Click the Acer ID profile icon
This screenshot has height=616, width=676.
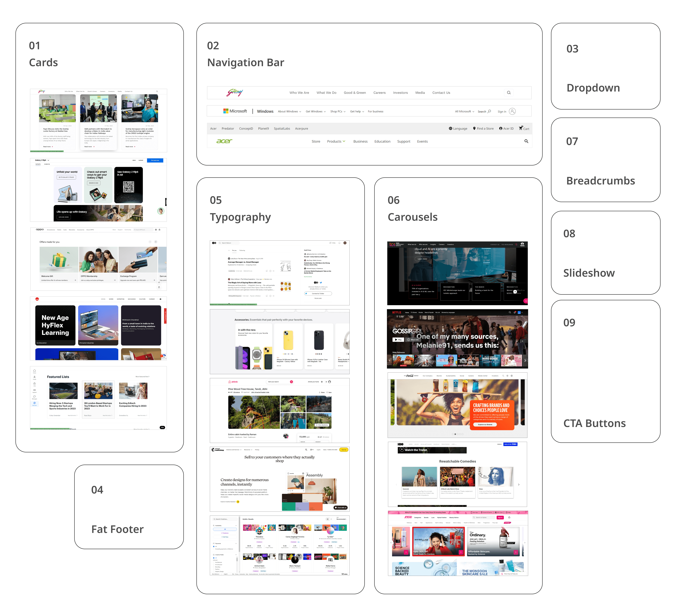(x=501, y=128)
